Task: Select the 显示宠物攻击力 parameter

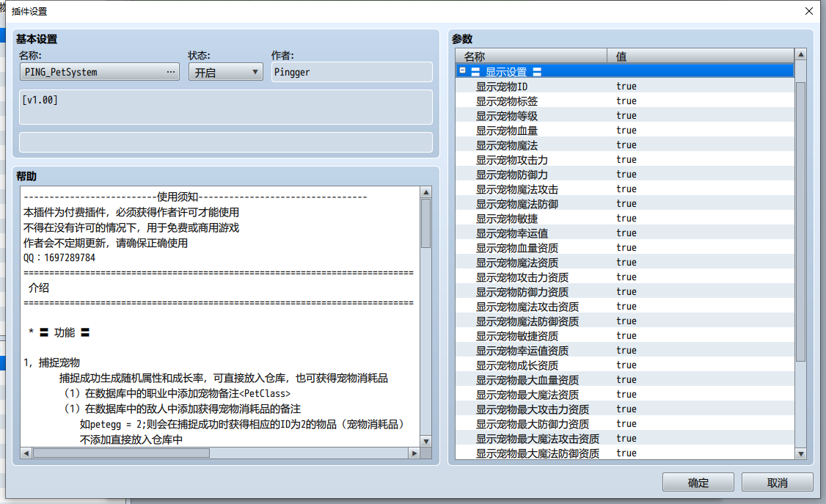Action: [x=625, y=160]
